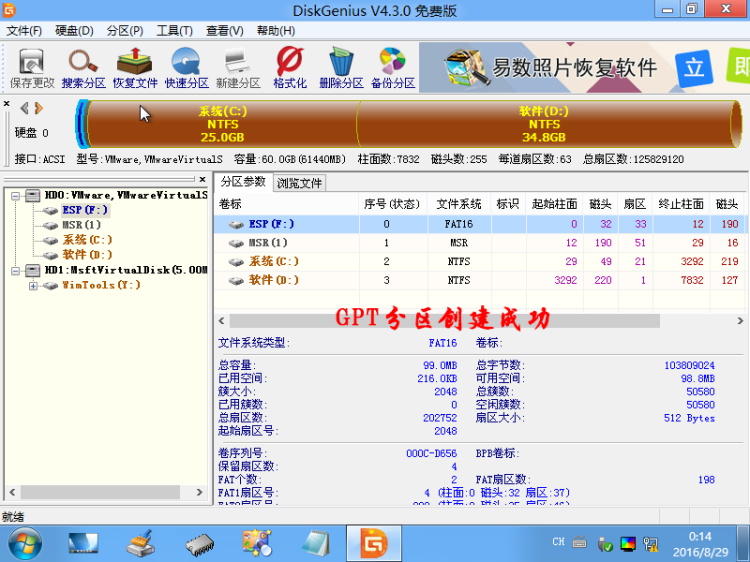Open the 文件(F) menu
This screenshot has height=562, width=750.
(24, 31)
